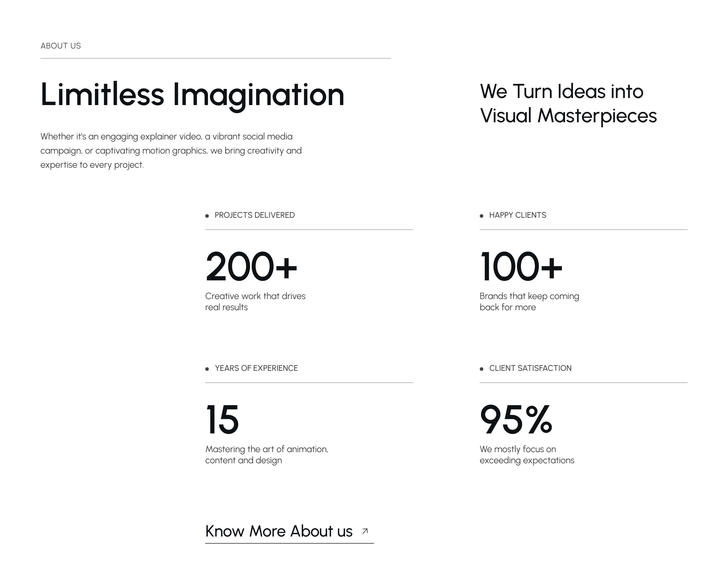Screen dimensions: 728x584
Task: Expand the CLIENT SATISFACTION section
Action: pos(530,369)
